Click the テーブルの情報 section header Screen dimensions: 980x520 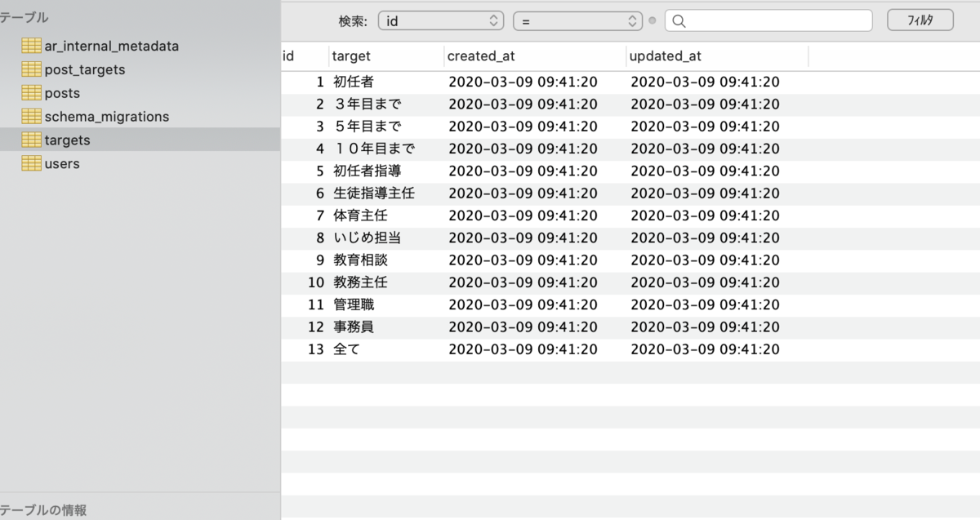(x=44, y=510)
